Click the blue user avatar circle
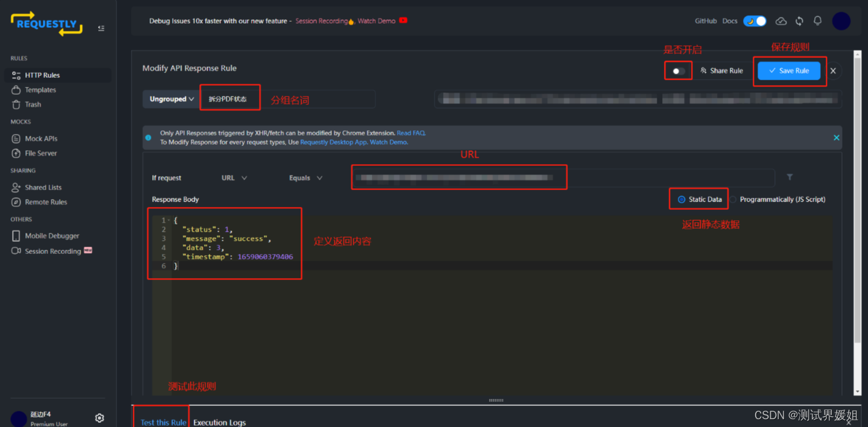 (x=841, y=21)
